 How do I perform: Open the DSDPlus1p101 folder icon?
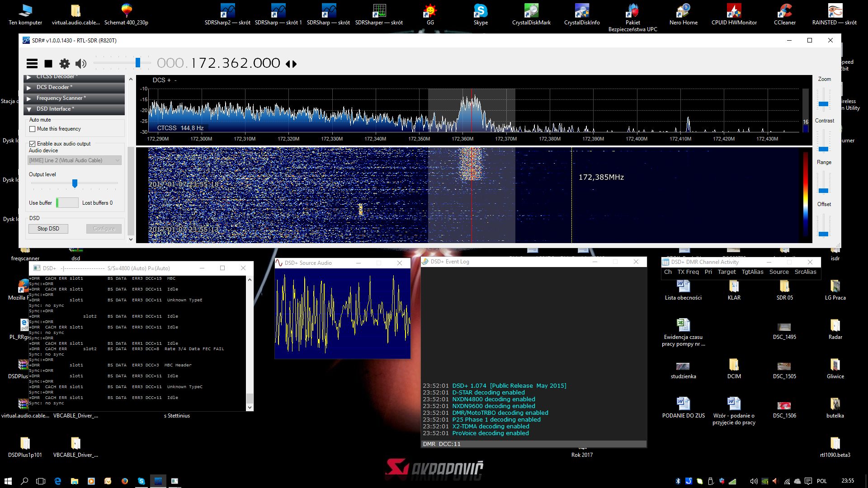(25, 447)
